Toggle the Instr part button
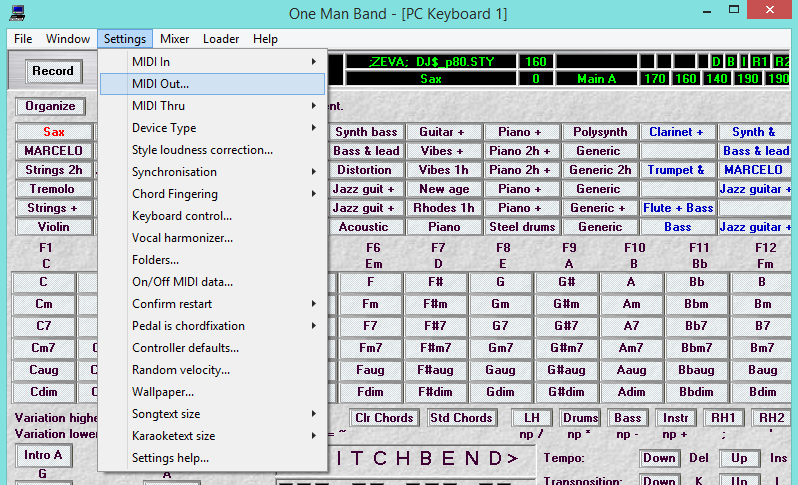The image size is (798, 485). coord(675,418)
